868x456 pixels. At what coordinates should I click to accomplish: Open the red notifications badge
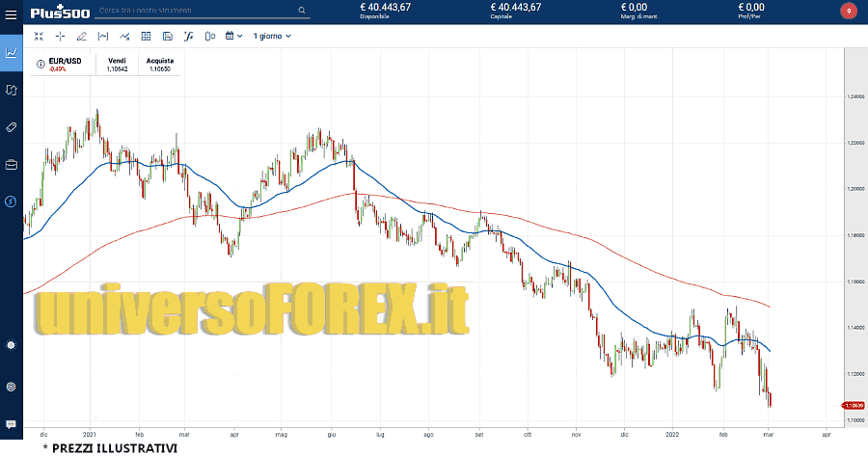848,12
